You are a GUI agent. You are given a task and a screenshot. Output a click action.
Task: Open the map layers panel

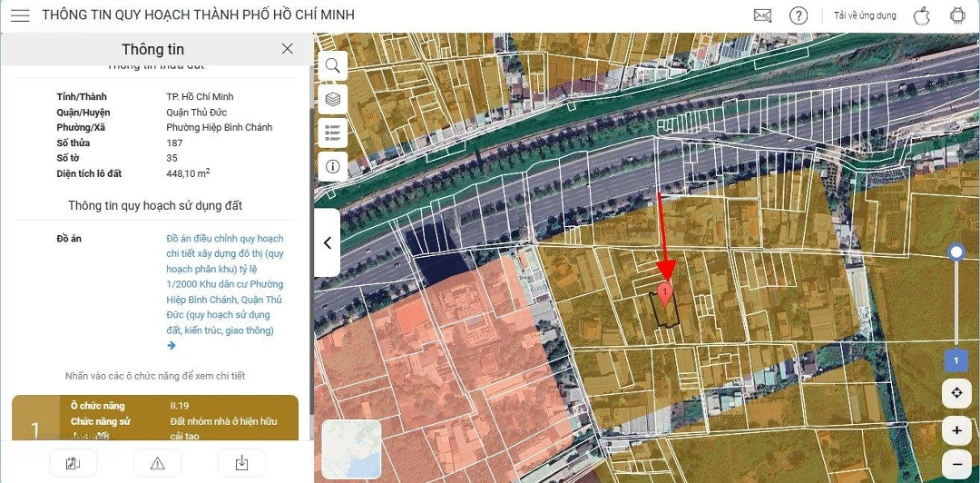click(332, 99)
